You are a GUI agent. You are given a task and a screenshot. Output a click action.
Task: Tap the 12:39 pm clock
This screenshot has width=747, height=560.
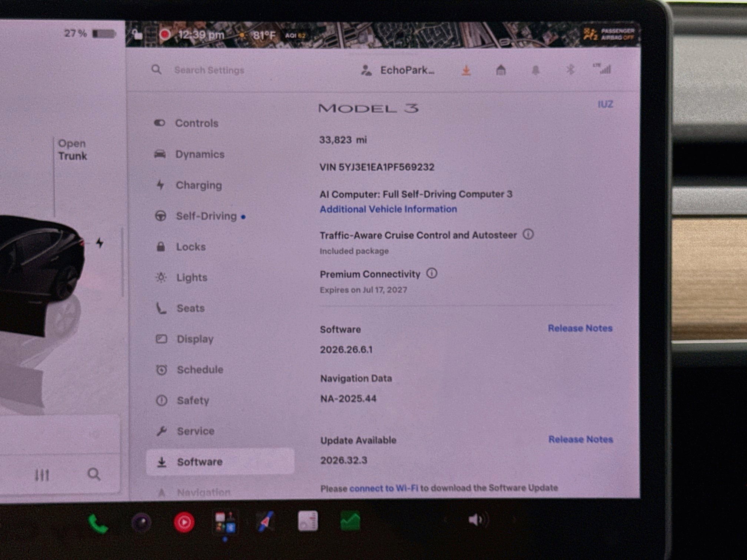coord(201,35)
